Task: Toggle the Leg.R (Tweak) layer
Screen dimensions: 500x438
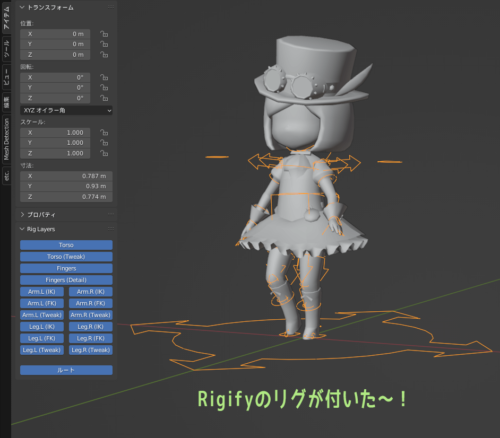Action: coord(91,350)
